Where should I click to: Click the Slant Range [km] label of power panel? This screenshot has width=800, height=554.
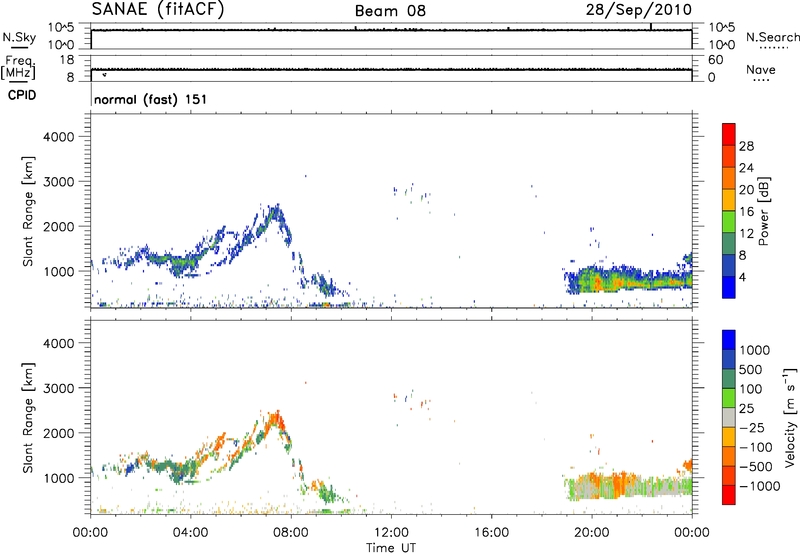[28, 211]
